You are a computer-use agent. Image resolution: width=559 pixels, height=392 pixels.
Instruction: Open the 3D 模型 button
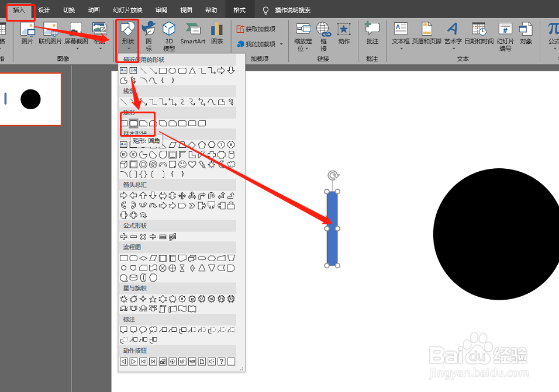point(169,36)
